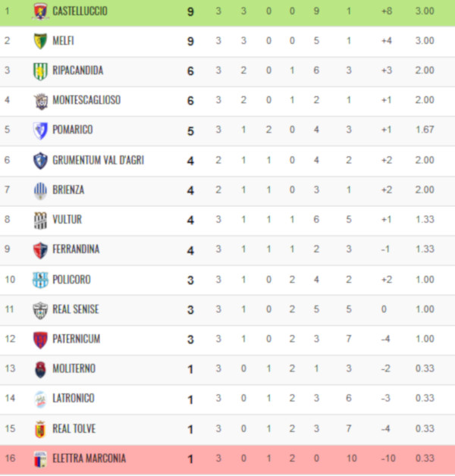Open the Ripacandida striped crest
The width and height of the screenshot is (455, 476).
pos(40,71)
